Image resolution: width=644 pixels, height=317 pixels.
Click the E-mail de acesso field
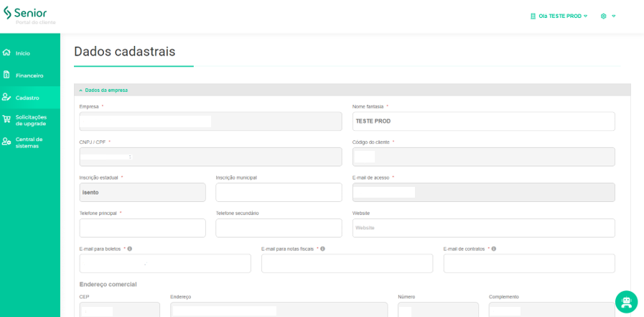coord(483,192)
